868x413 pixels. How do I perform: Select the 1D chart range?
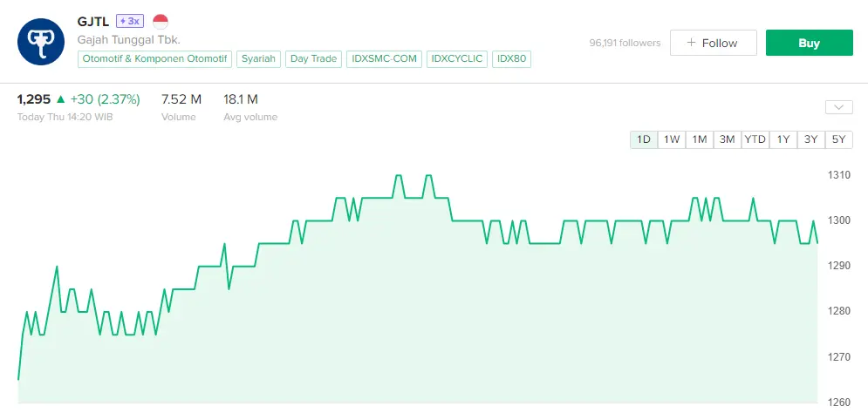pyautogui.click(x=643, y=139)
